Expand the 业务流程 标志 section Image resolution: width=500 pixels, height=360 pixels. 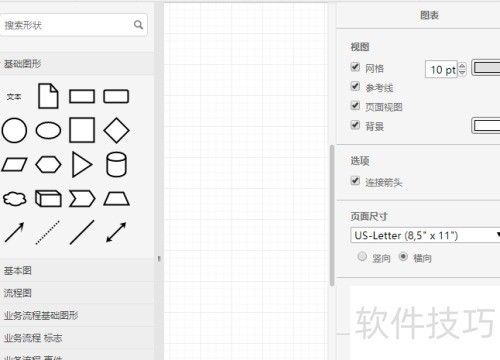click(77, 338)
